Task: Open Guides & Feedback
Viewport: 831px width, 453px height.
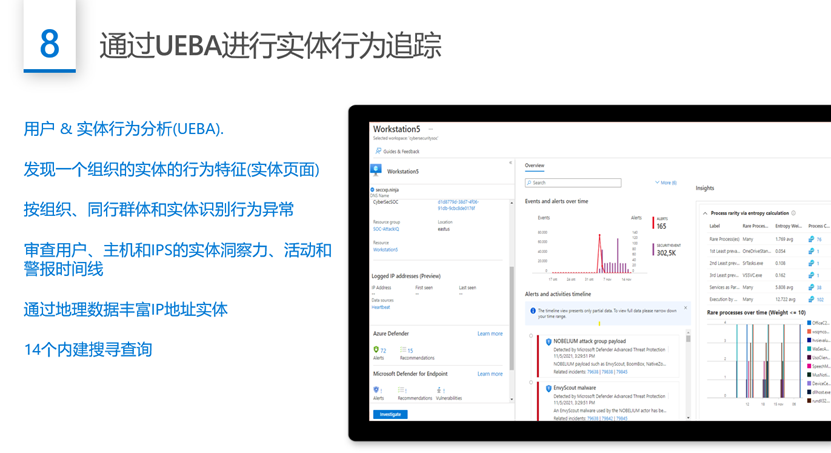Action: point(397,152)
